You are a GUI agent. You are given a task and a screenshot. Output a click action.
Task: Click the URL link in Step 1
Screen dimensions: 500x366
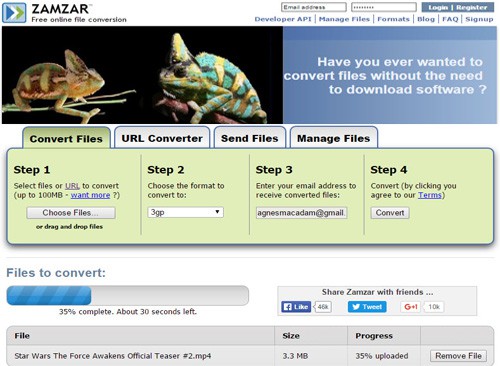point(72,186)
